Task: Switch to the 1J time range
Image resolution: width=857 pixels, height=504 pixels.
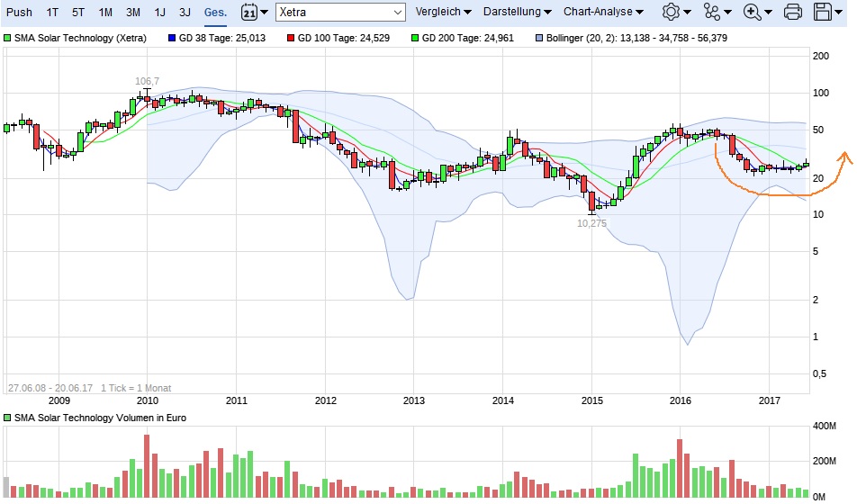Action: click(x=159, y=12)
